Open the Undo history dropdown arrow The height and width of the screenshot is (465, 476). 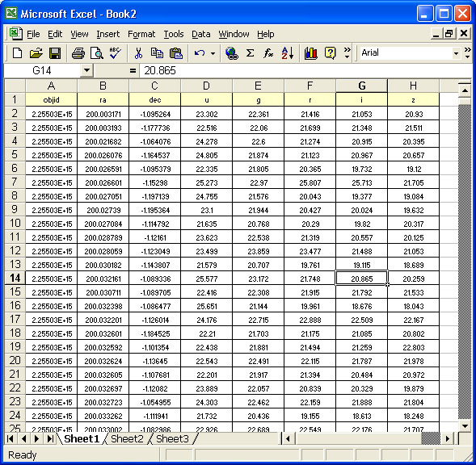pyautogui.click(x=213, y=54)
